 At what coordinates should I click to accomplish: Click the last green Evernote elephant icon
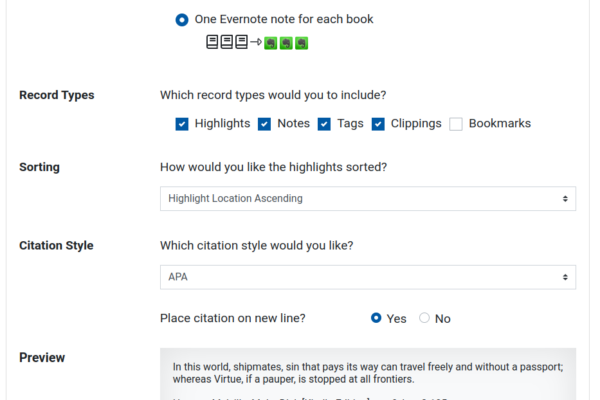tap(302, 43)
